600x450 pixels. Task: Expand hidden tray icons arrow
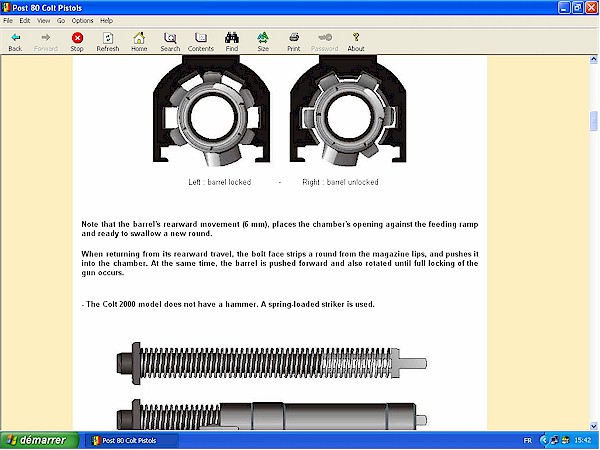point(544,441)
